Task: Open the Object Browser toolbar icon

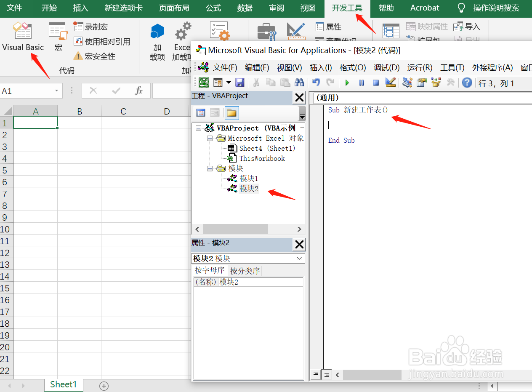Action: 436,83
